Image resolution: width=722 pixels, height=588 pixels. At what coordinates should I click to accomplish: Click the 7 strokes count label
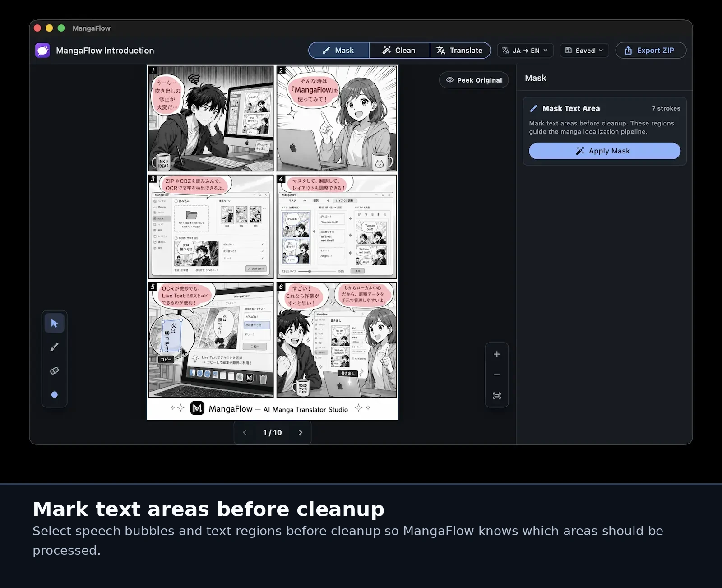point(666,108)
